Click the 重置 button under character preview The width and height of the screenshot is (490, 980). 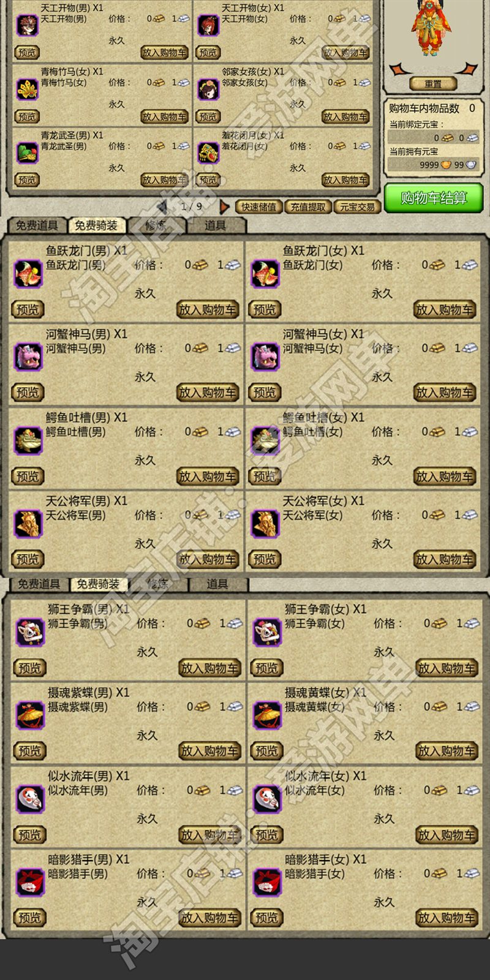click(432, 84)
